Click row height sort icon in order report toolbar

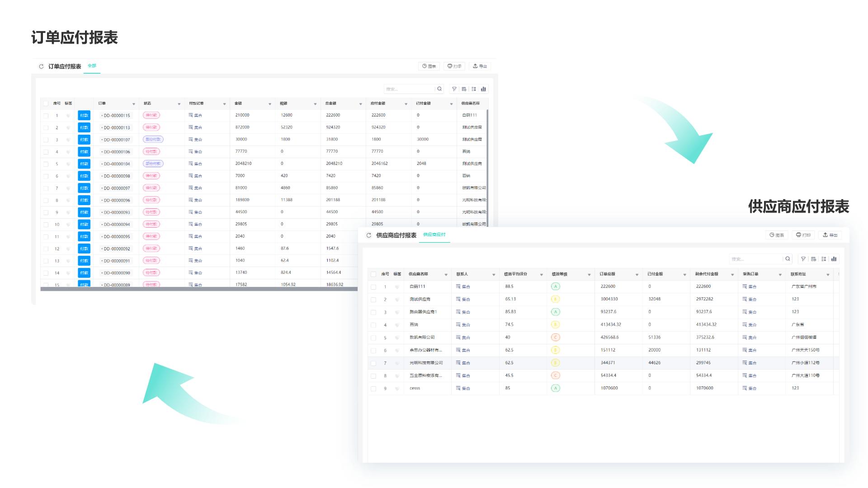pos(473,89)
